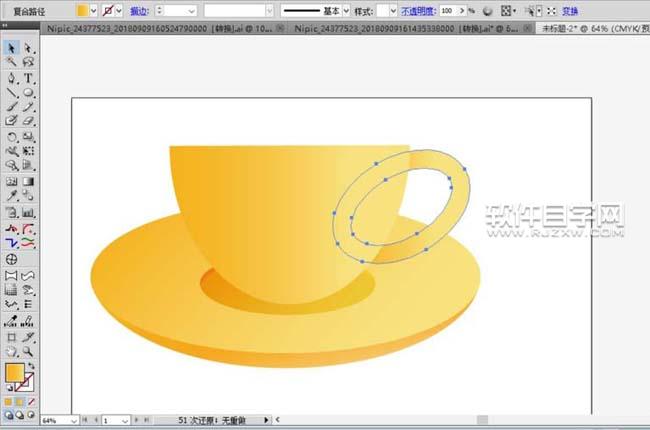This screenshot has width=650, height=430.
Task: Swap fill and stroke colors
Action: [32, 368]
